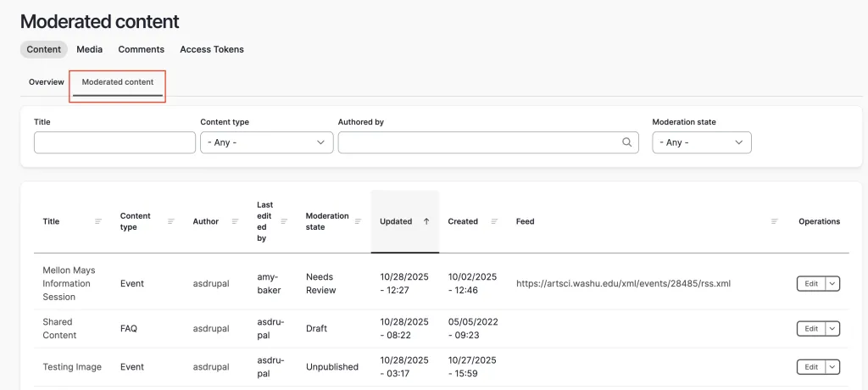Click the sort icon beside Moderation state column
Image resolution: width=868 pixels, height=390 pixels.
click(x=358, y=221)
